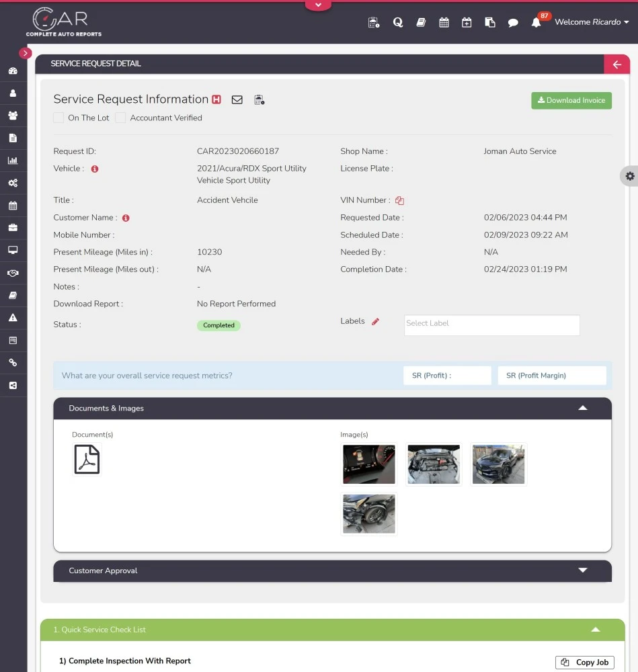Open the book icon in left sidebar
The width and height of the screenshot is (638, 672).
13,295
